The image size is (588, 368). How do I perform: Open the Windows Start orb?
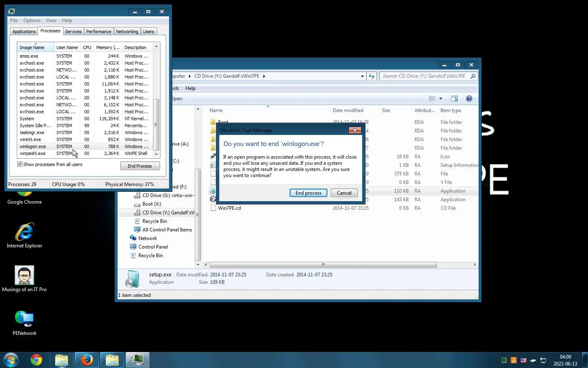(x=11, y=360)
